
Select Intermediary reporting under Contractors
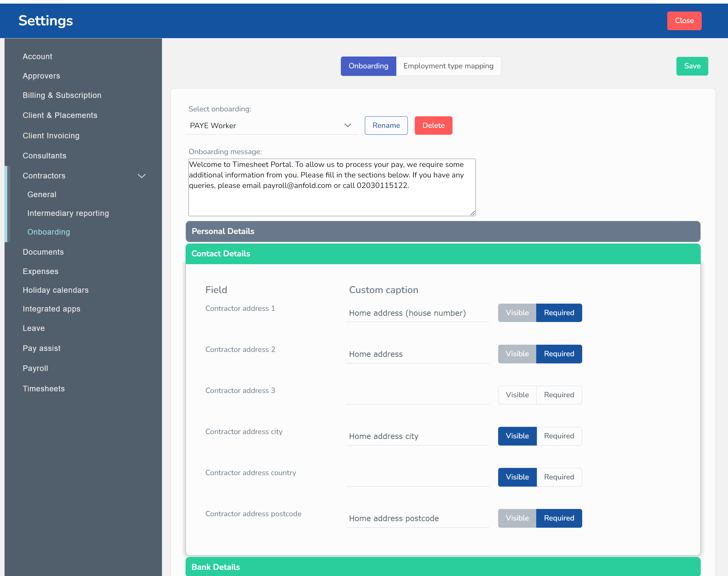(x=68, y=213)
